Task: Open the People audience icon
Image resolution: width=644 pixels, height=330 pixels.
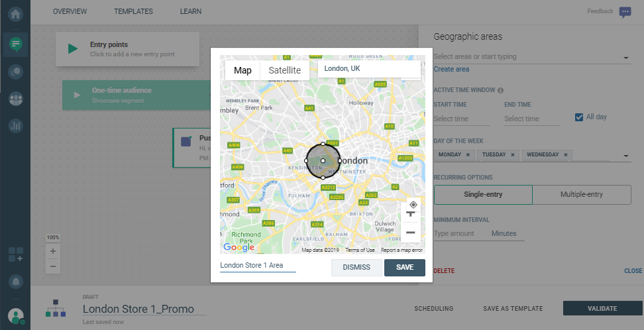Action: pyautogui.click(x=16, y=99)
